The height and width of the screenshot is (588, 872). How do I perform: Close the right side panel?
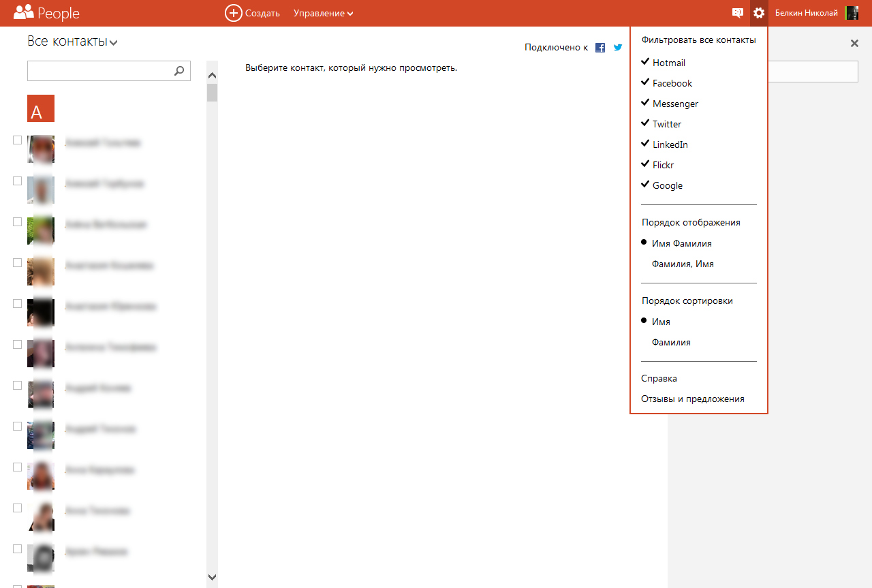coord(854,44)
